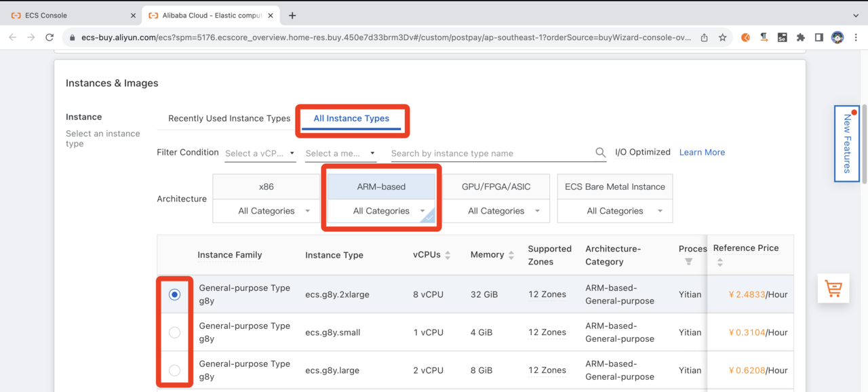
Task: Switch to Recently Used Instance Types tab
Action: point(229,118)
